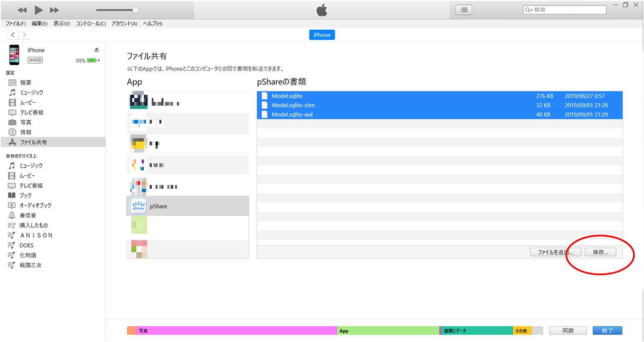
Task: Click the 終了 done button
Action: 607,331
